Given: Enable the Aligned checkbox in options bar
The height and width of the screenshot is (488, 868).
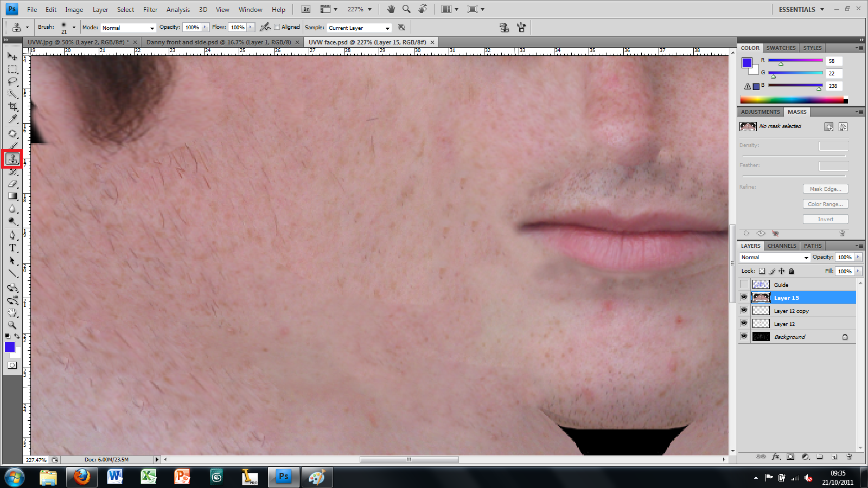Looking at the screenshot, I should (x=277, y=27).
